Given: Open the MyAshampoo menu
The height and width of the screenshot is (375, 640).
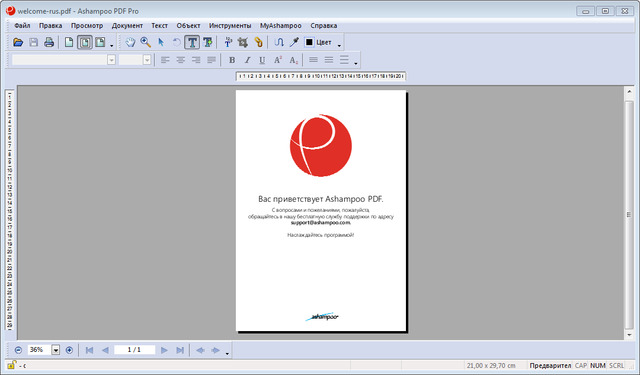Looking at the screenshot, I should coord(281,26).
